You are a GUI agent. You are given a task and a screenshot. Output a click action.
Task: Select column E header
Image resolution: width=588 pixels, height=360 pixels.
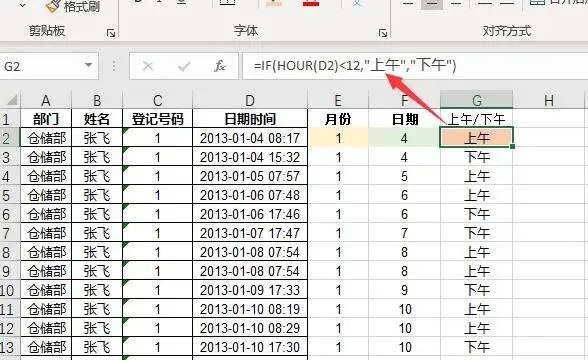[338, 100]
